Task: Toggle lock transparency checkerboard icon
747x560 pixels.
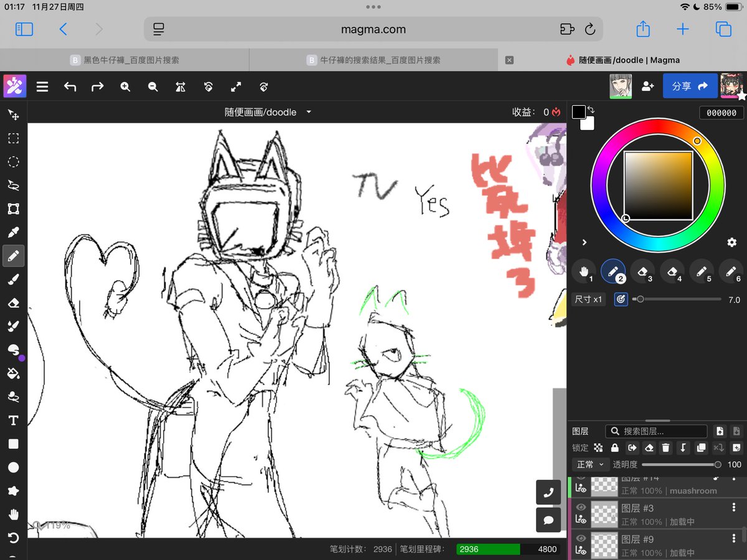Action: [x=598, y=448]
